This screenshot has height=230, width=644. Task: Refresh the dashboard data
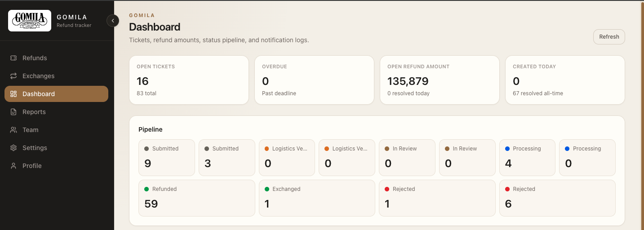609,37
